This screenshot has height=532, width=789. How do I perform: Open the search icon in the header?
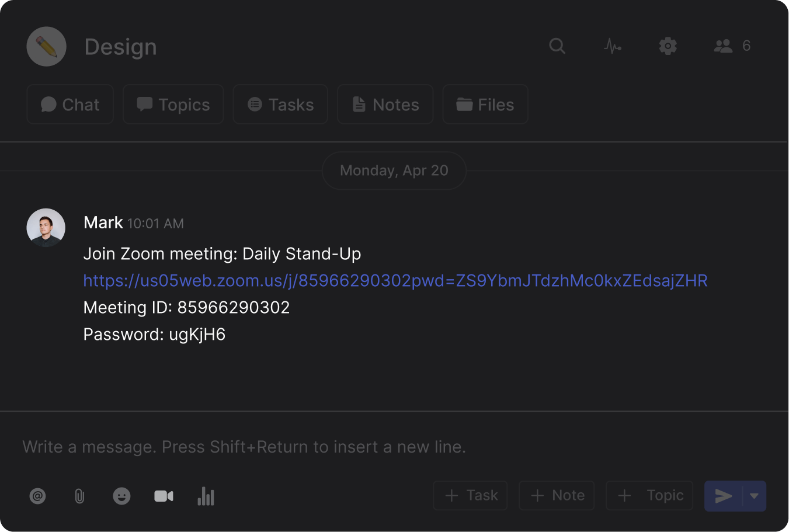[x=557, y=46]
